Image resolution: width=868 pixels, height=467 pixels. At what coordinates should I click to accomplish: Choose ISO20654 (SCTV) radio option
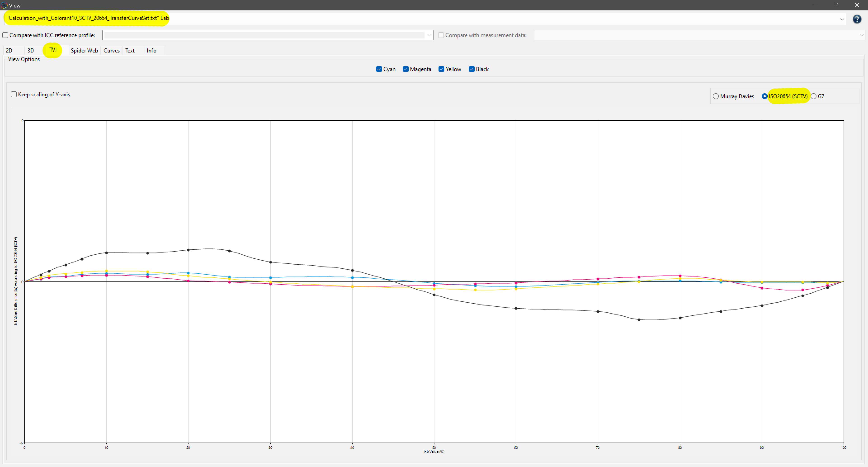[764, 96]
